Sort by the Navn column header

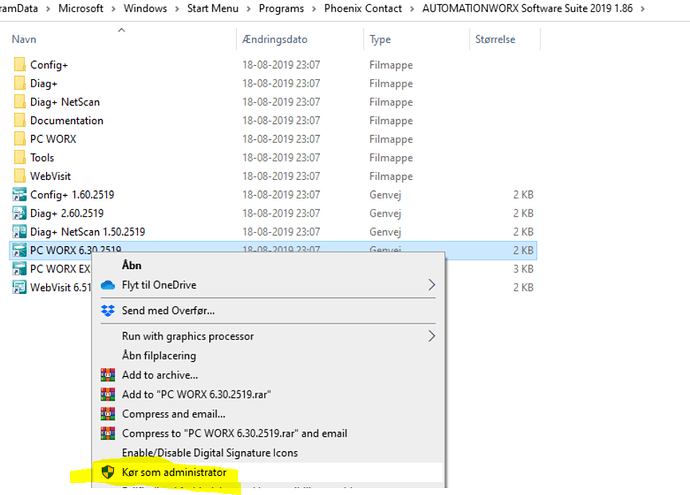pyautogui.click(x=24, y=39)
